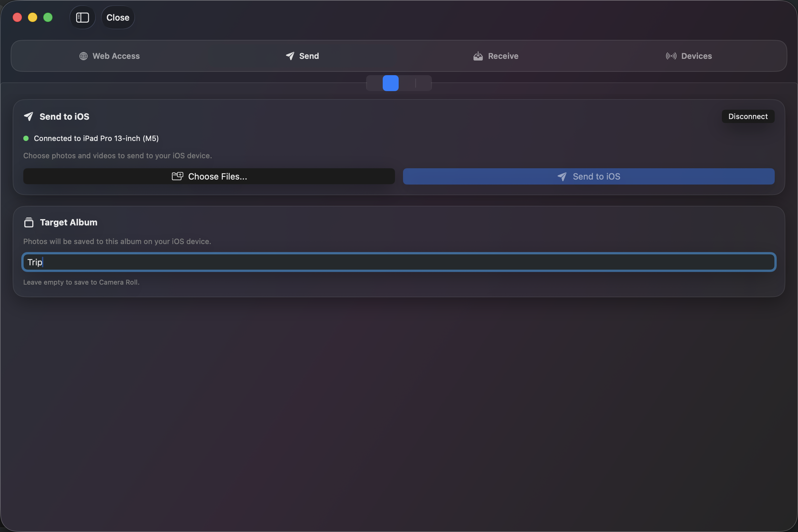Toggle the sidebar panel icon
Image resolution: width=798 pixels, height=532 pixels.
(x=82, y=17)
